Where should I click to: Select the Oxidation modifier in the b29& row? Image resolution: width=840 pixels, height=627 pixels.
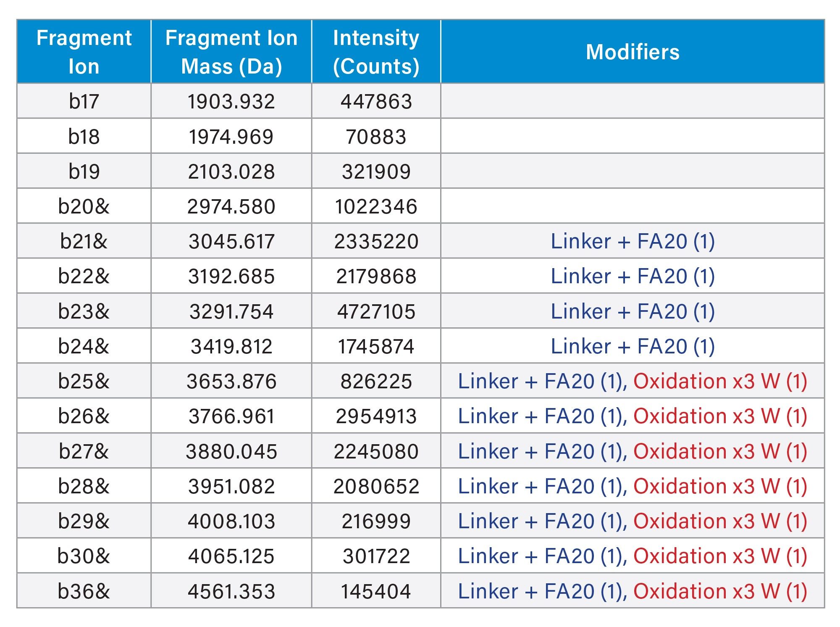click(x=720, y=521)
